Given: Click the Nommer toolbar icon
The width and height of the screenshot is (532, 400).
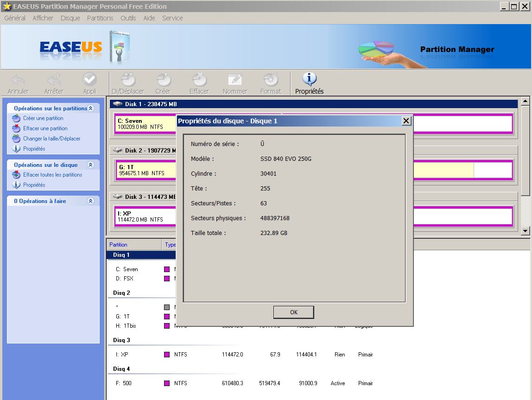Looking at the screenshot, I should click(x=235, y=80).
